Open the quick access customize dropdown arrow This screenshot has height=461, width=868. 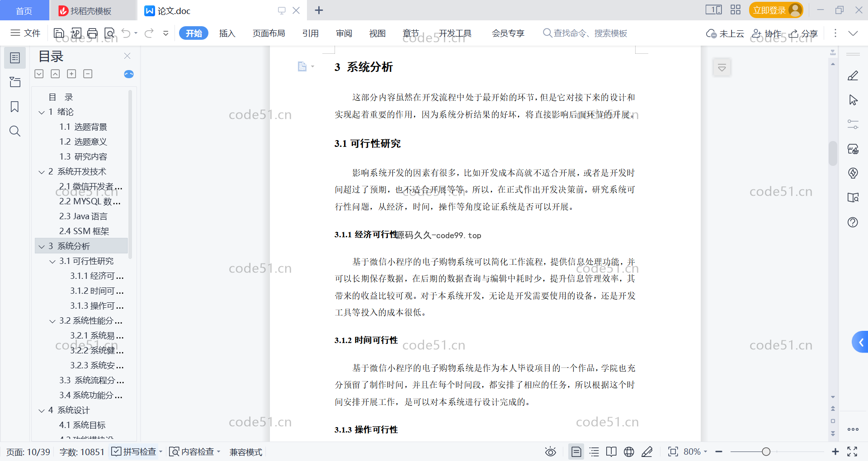166,33
